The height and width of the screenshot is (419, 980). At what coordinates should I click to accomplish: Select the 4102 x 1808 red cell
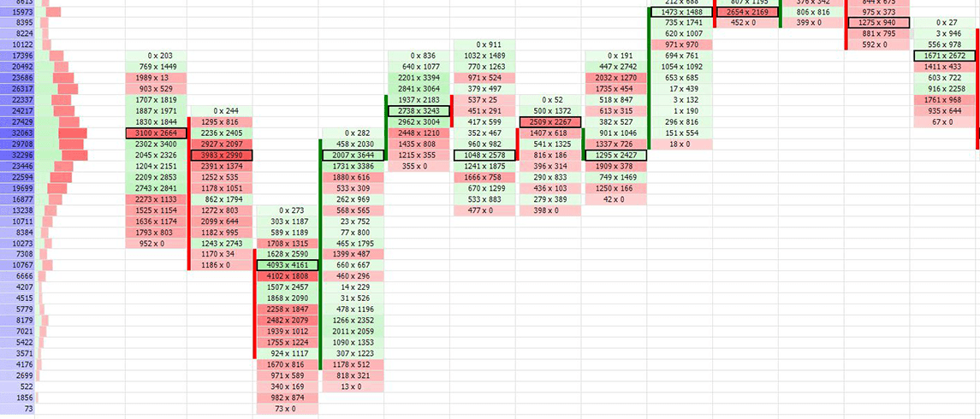(287, 276)
